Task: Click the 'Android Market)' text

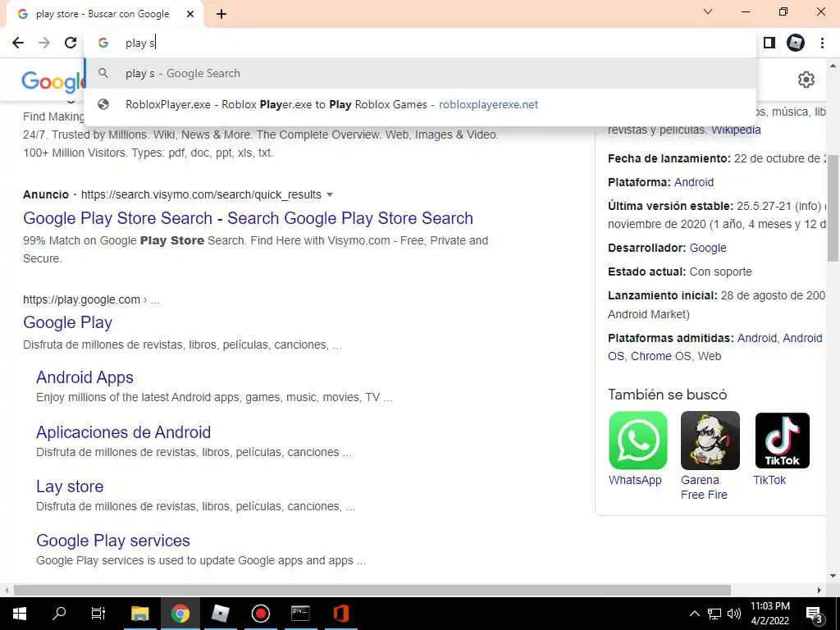Action: point(649,314)
